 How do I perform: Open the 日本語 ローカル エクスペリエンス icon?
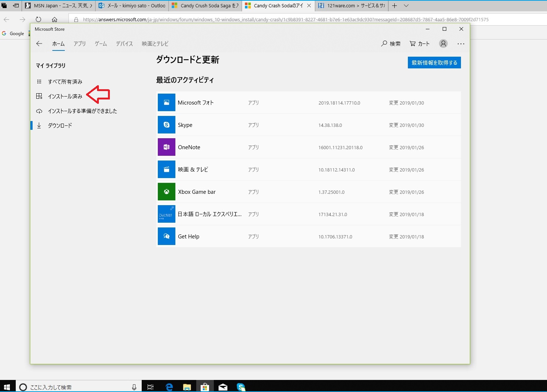[167, 214]
